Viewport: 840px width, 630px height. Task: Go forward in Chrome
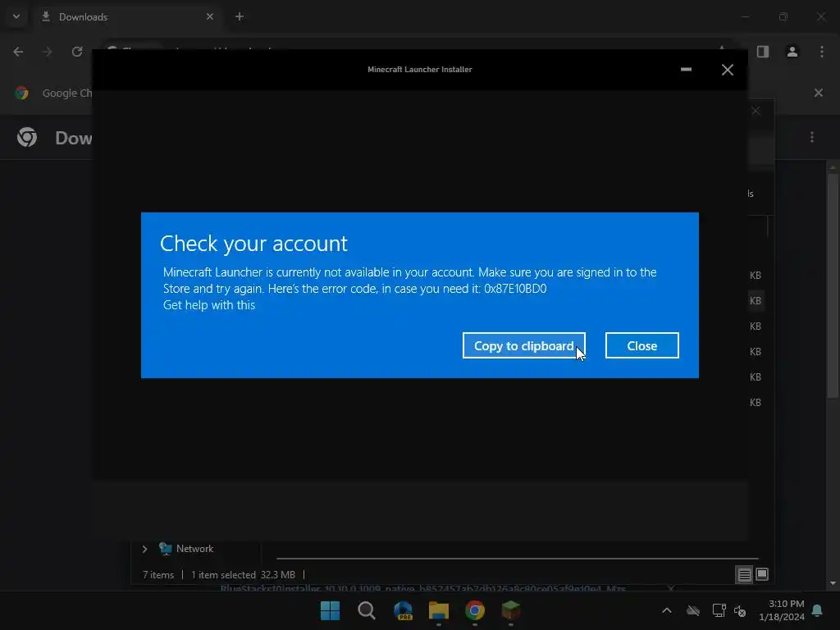point(48,52)
